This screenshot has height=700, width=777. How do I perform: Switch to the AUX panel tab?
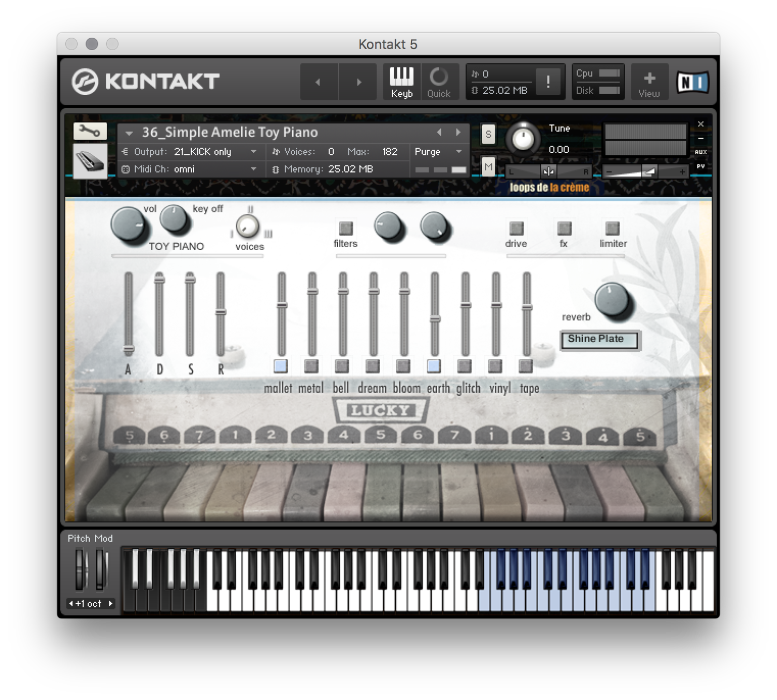coord(700,152)
